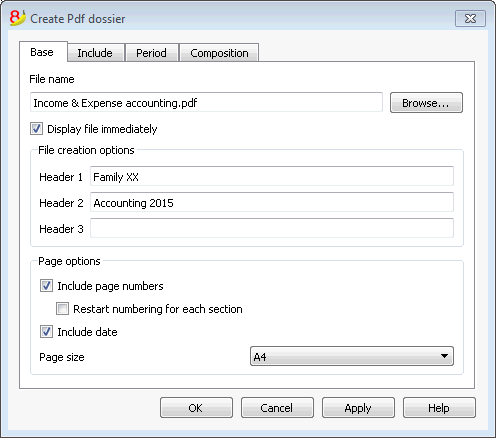
Task: Confirm with the OK button
Action: (x=196, y=408)
